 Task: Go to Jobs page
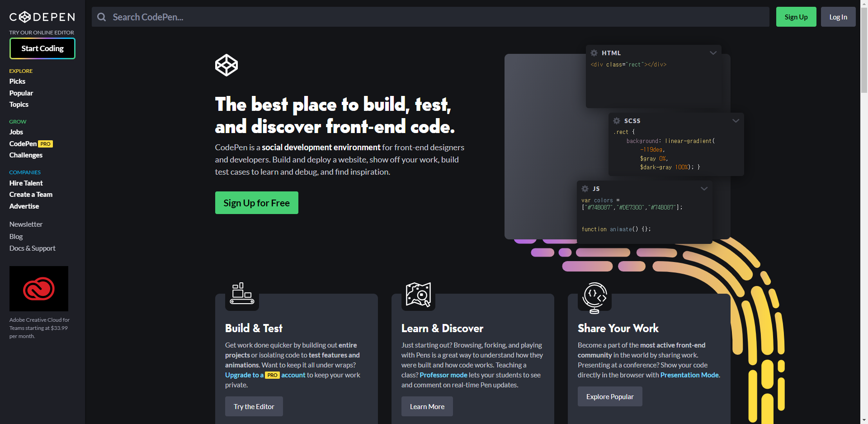click(x=16, y=132)
